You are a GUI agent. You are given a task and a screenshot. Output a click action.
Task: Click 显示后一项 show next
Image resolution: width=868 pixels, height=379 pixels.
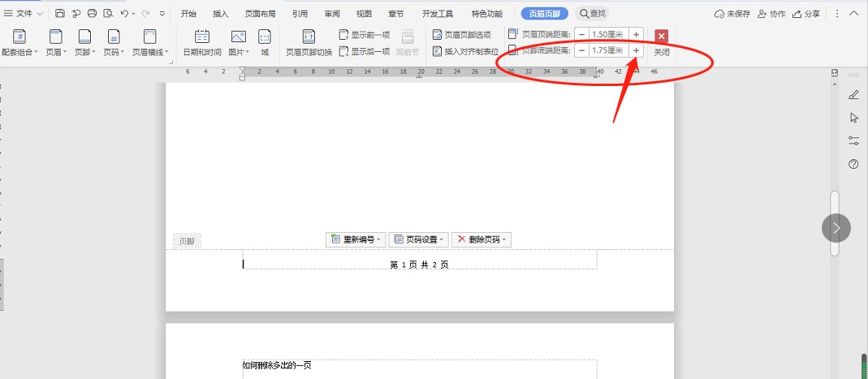[x=365, y=51]
